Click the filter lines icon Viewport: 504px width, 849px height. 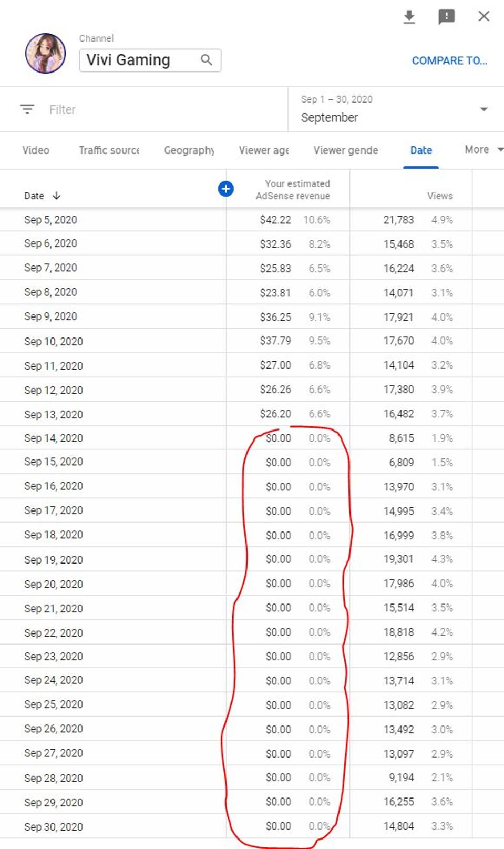coord(27,109)
